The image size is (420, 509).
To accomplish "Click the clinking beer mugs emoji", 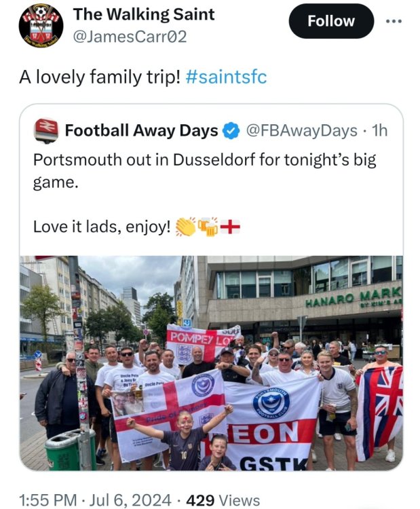I will (208, 227).
